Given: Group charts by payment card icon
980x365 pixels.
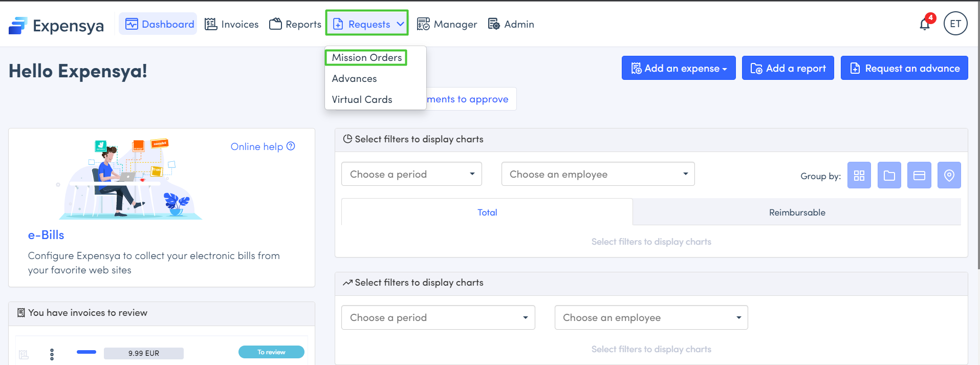Looking at the screenshot, I should (x=919, y=175).
